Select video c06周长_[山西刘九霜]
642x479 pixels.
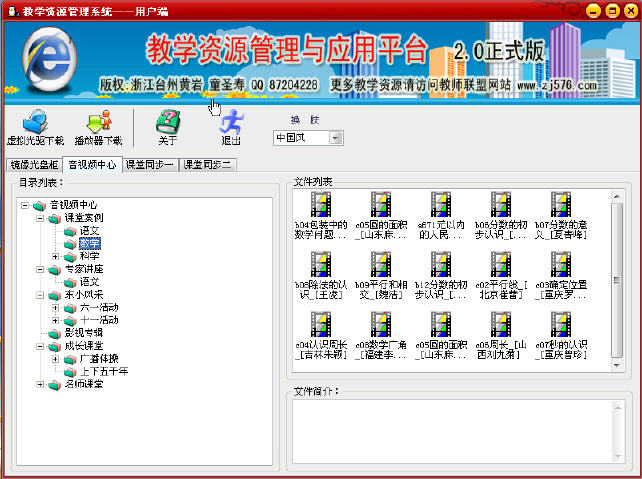[501, 336]
